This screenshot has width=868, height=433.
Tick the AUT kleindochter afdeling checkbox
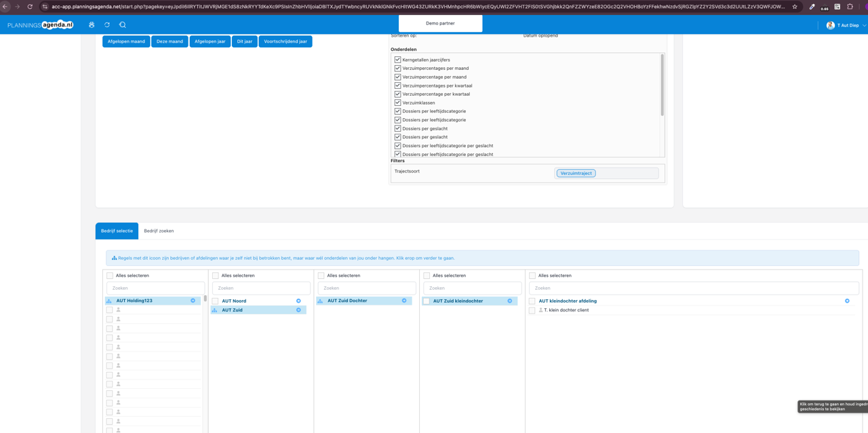coord(532,301)
